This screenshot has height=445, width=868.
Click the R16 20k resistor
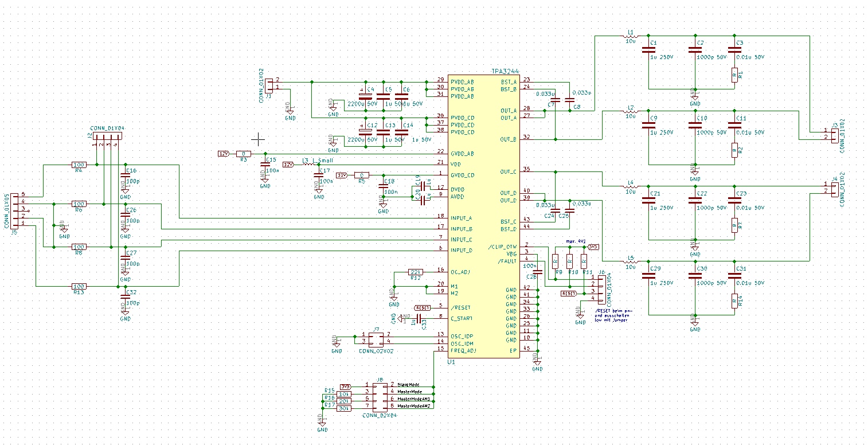click(x=343, y=400)
